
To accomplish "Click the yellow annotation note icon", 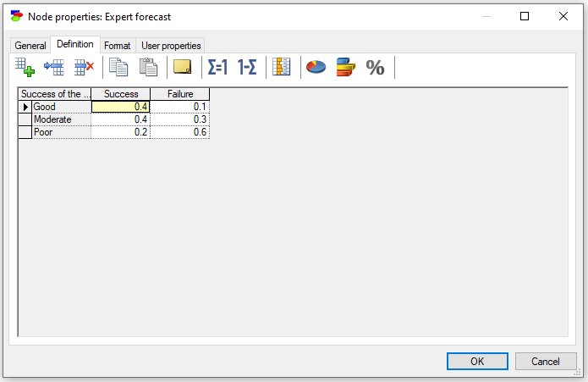I will (x=183, y=67).
